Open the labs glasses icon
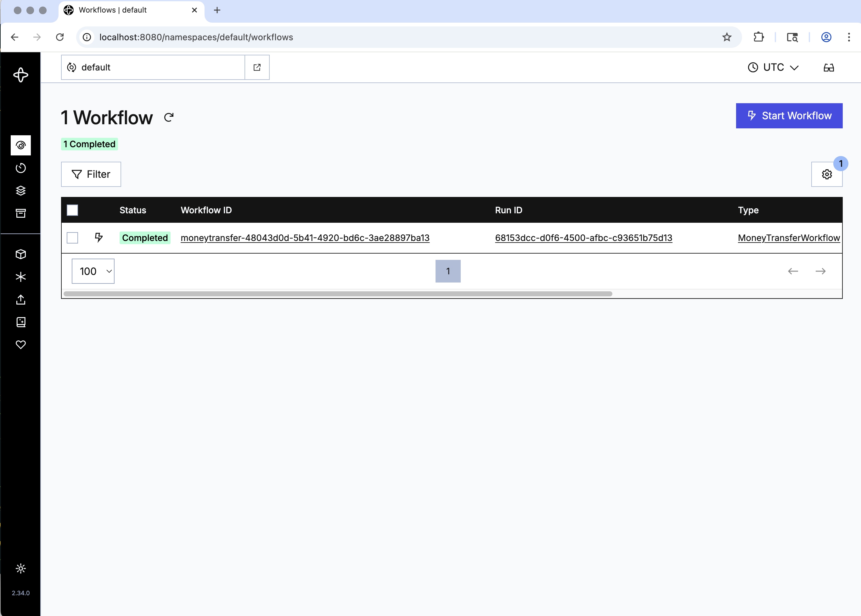This screenshot has width=861, height=616. pyautogui.click(x=829, y=67)
